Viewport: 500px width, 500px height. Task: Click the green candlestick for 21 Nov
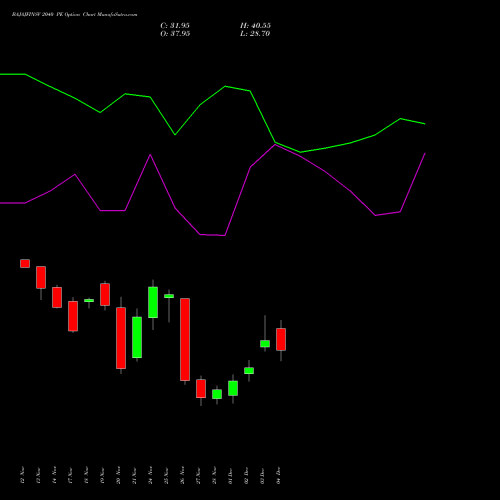tap(137, 337)
